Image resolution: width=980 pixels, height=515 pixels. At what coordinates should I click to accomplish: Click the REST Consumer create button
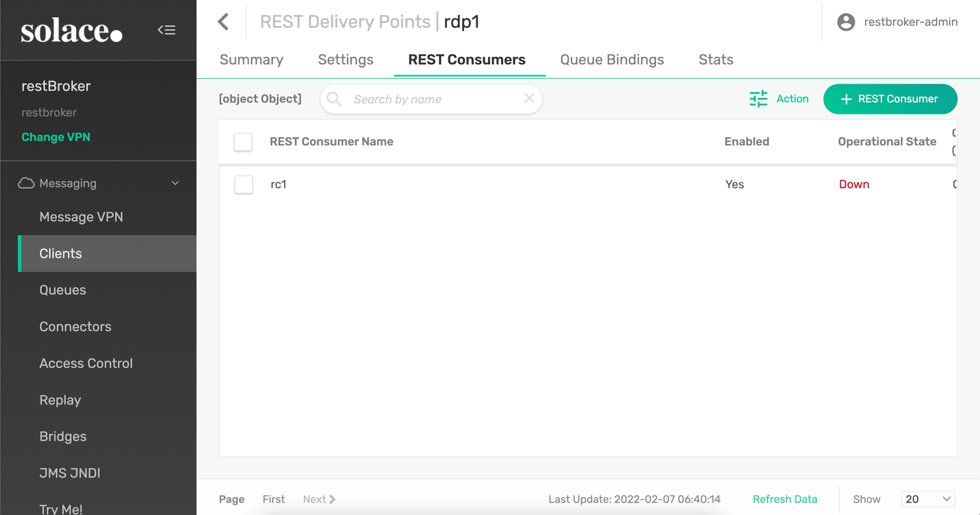(x=890, y=99)
